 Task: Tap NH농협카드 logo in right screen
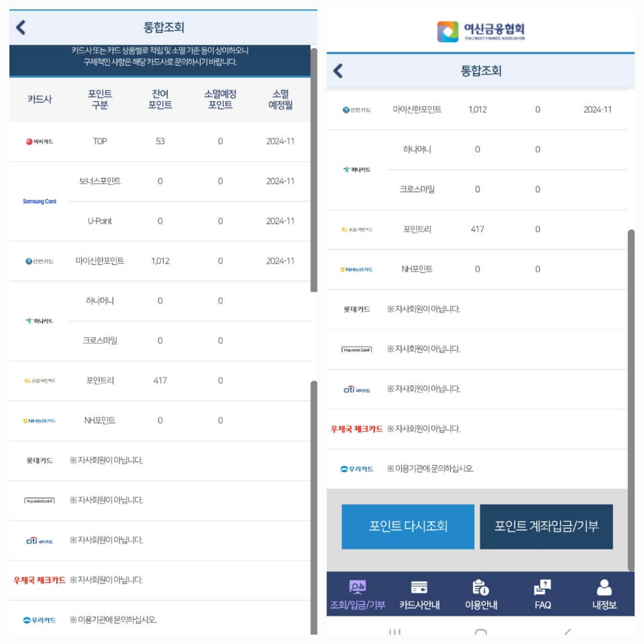[x=356, y=270]
